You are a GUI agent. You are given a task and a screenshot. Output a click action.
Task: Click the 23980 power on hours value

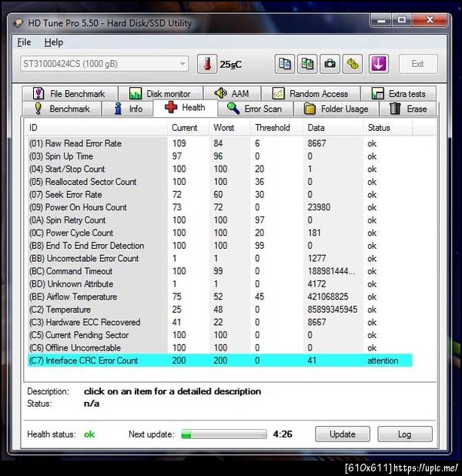[319, 207]
